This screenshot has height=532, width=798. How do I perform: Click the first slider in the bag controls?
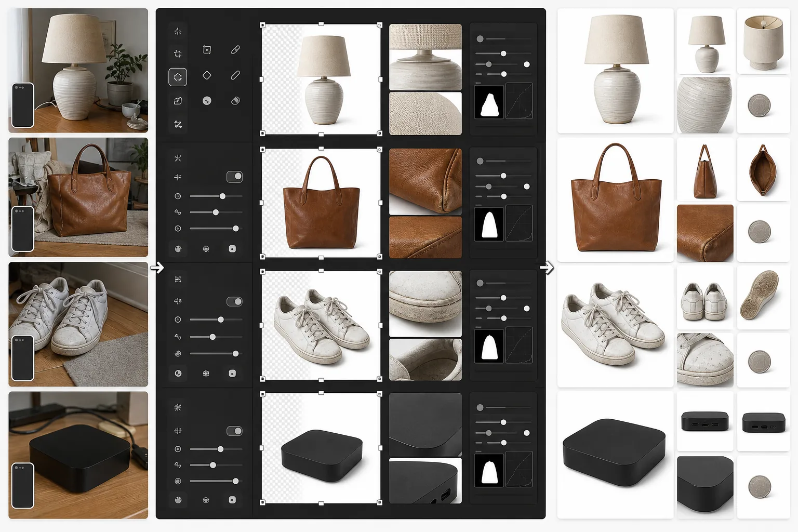[x=216, y=196]
